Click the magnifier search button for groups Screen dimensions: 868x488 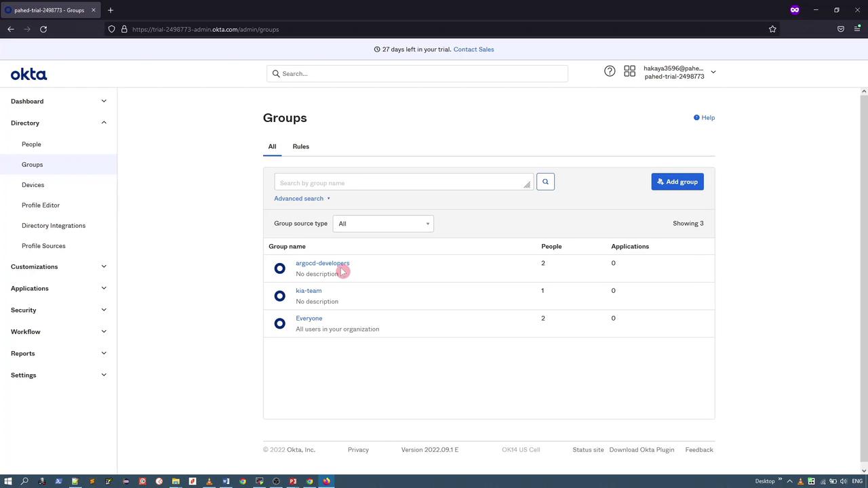(x=545, y=182)
